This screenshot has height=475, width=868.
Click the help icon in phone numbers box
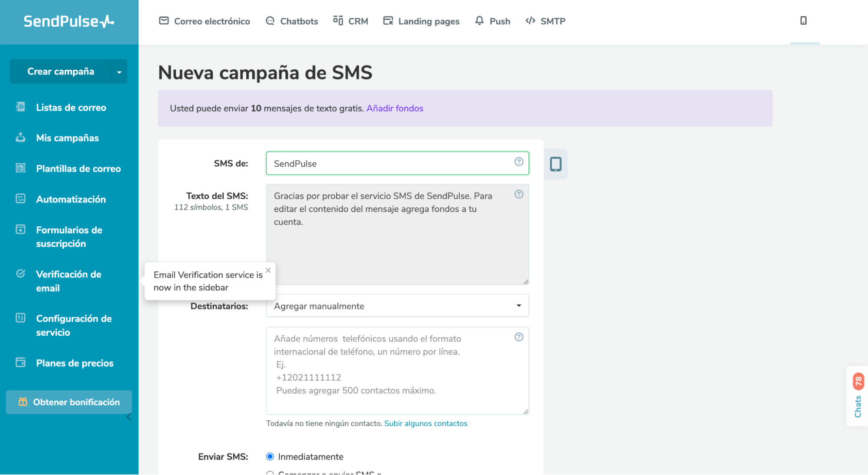[519, 337]
